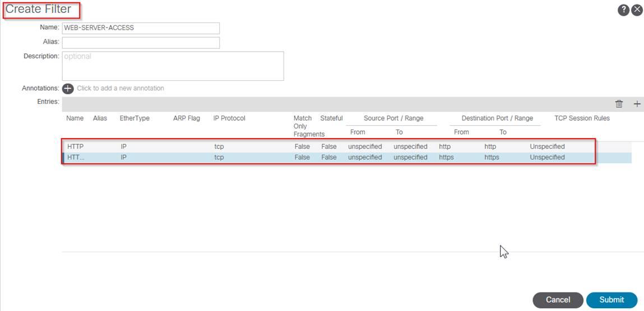Screen dimensions: 644x311
Task: Click destination To 'http' cell
Action: (x=490, y=147)
